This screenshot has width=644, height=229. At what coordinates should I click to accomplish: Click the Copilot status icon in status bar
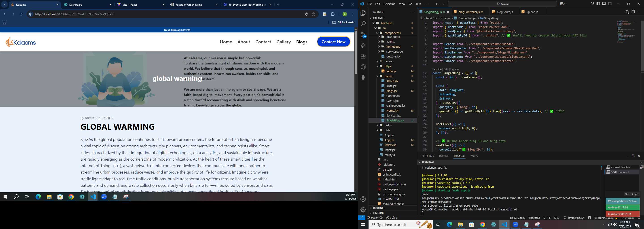click(589, 218)
